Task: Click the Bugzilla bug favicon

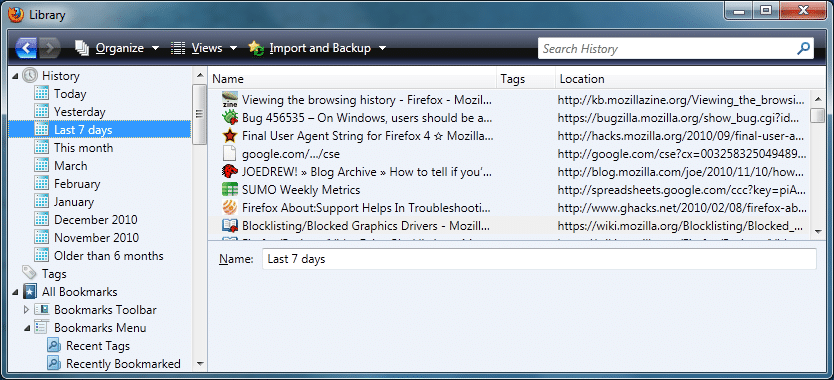Action: (229, 118)
